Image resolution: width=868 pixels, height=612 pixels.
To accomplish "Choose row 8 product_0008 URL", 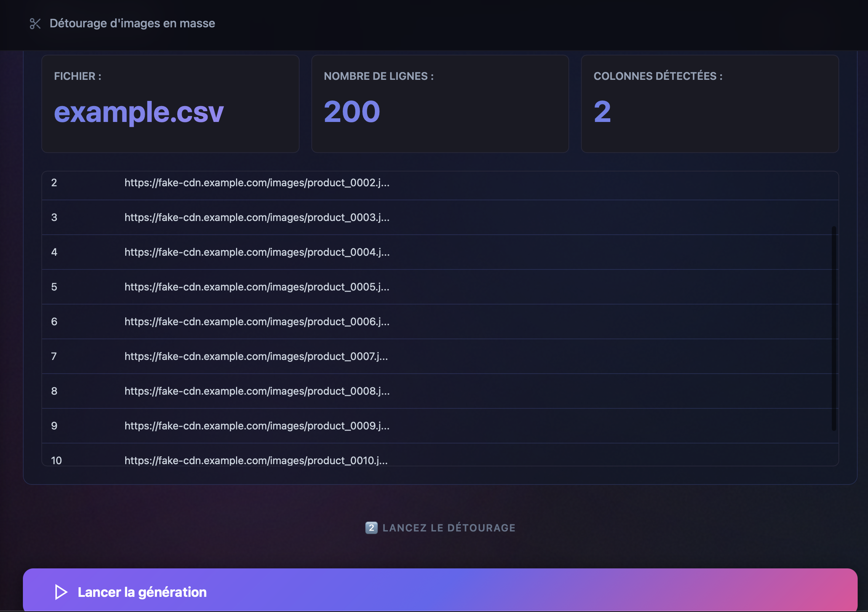I will click(257, 391).
